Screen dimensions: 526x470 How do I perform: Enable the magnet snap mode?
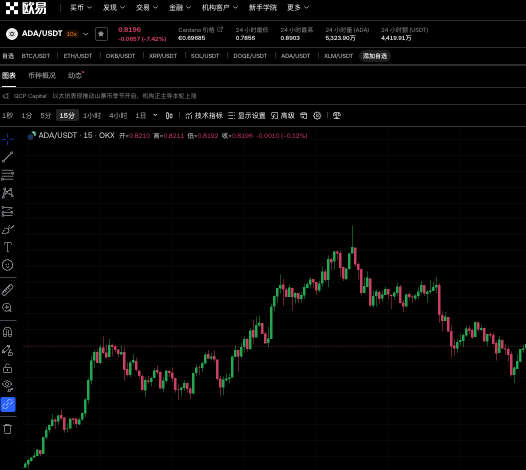tap(7, 332)
